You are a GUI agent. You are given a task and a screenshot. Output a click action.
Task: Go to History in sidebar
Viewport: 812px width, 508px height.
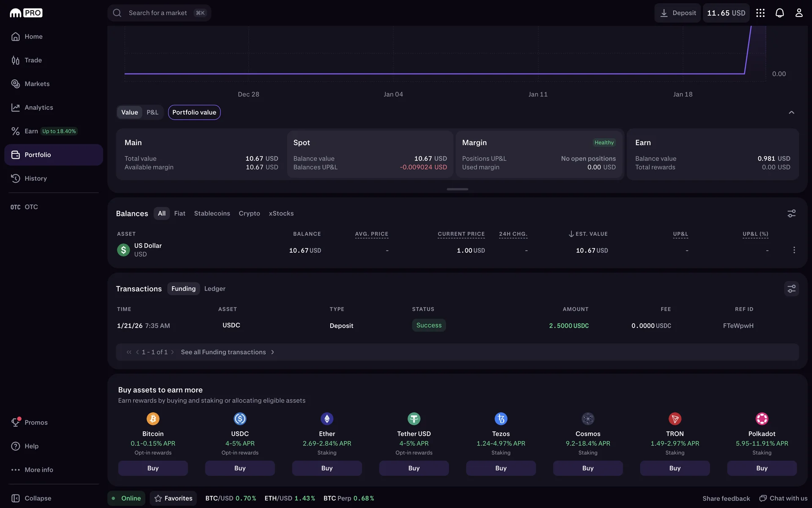point(36,179)
